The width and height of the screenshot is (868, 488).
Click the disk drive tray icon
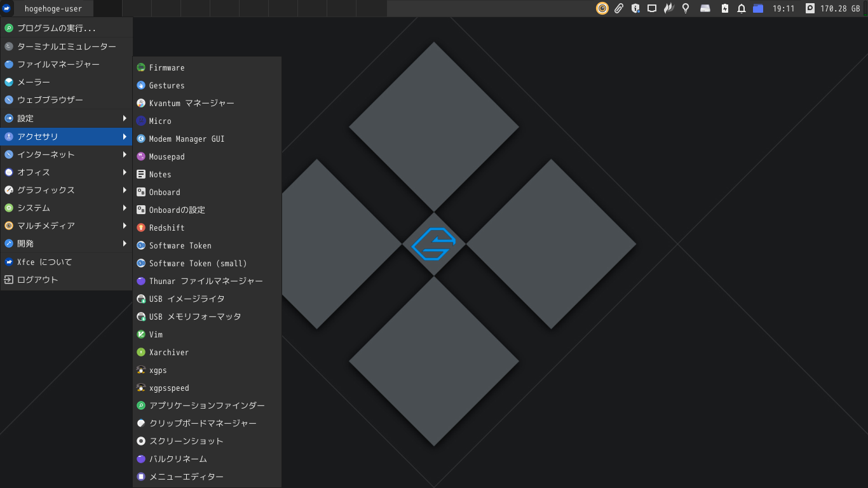[705, 8]
